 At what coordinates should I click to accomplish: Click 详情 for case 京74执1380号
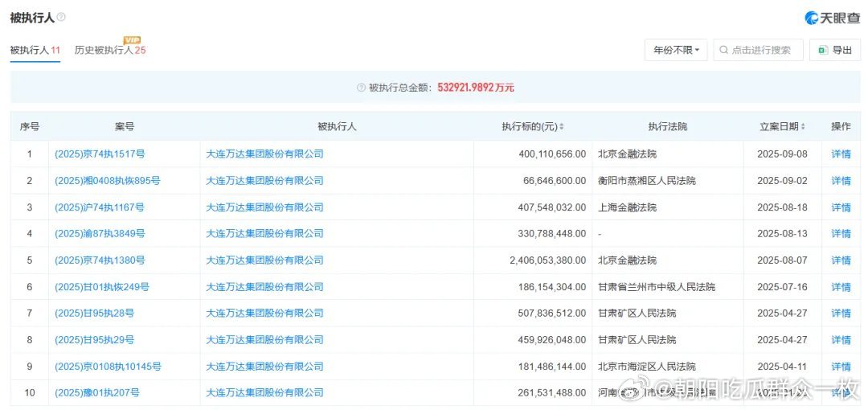pos(841,260)
